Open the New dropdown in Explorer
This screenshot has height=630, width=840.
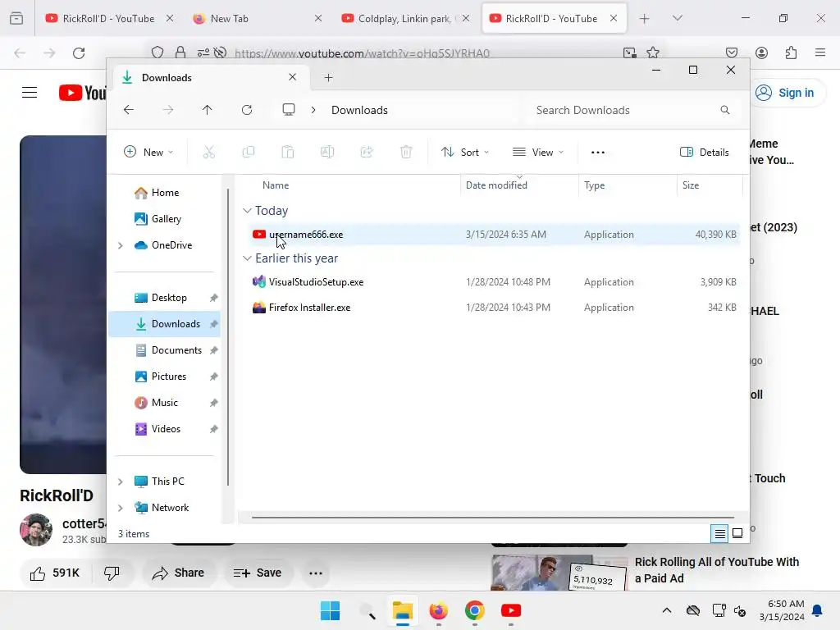[x=148, y=152]
